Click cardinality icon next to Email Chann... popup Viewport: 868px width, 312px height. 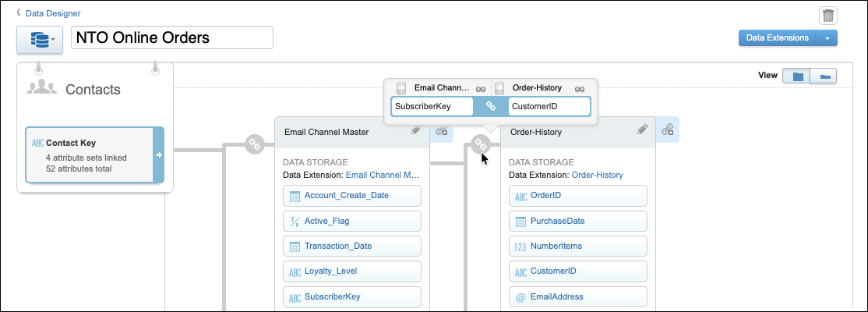pyautogui.click(x=481, y=88)
